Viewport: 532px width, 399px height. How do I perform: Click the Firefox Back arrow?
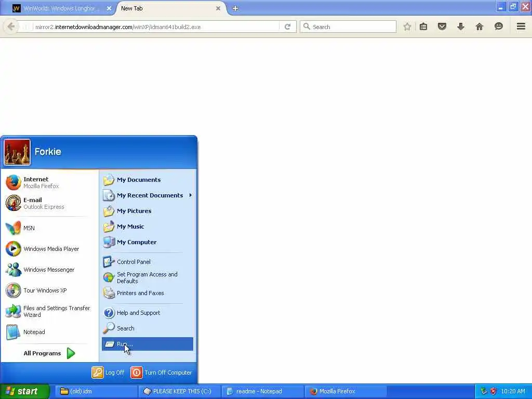[11, 26]
